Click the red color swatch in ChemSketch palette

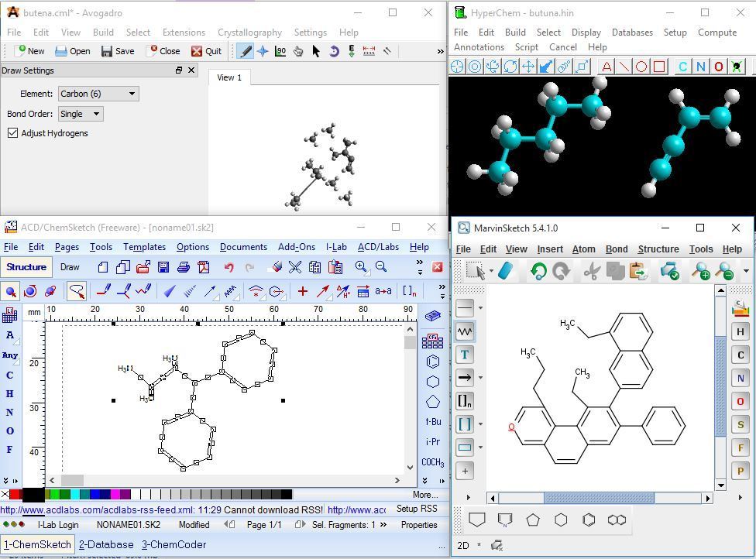[x=15, y=495]
